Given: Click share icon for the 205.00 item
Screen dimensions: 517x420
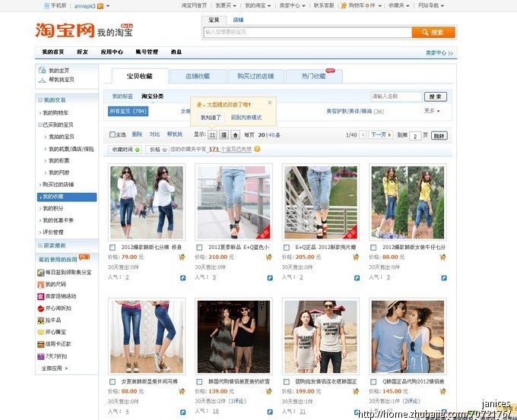Looking at the screenshot, I should pos(357,278).
